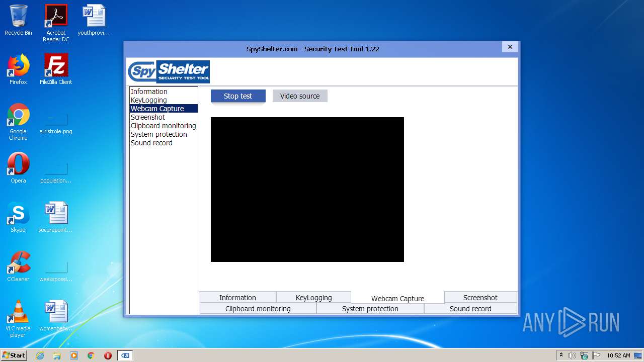Viewport: 644px width, 362px height.
Task: Select Information in the left list
Action: tap(164, 92)
